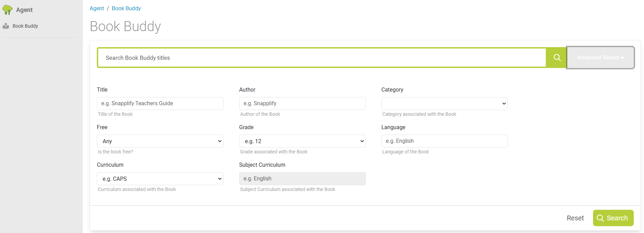The height and width of the screenshot is (233, 644).
Task: Click the 'Author of the Book' hint
Action: [260, 114]
